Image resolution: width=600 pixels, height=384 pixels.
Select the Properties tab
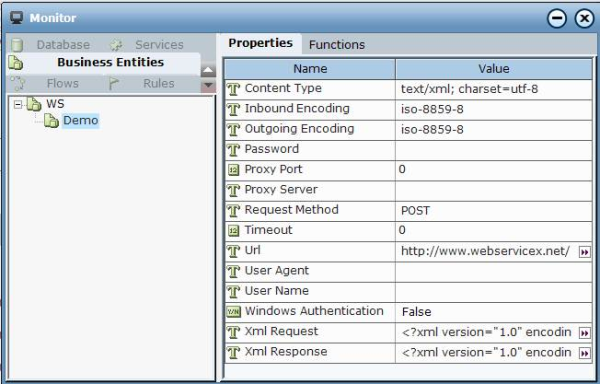(x=260, y=43)
